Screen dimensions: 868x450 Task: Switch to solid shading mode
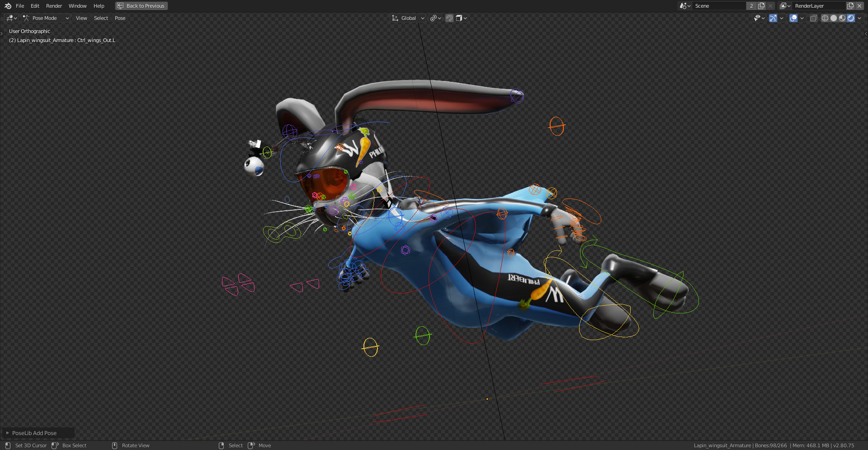[834, 18]
